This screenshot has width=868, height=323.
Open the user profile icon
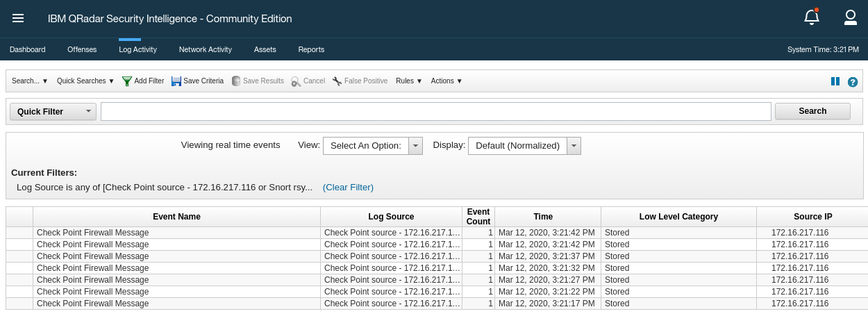[x=850, y=17]
